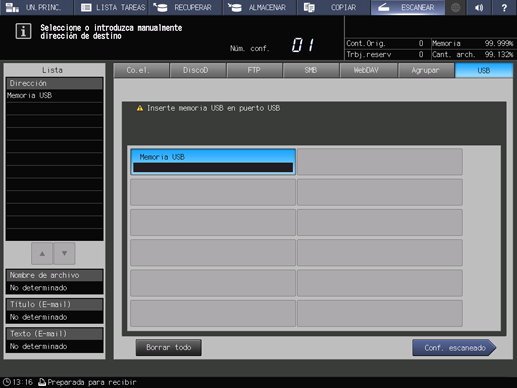Click the USB warning triangle icon
Image resolution: width=517 pixels, height=388 pixels.
[140, 108]
